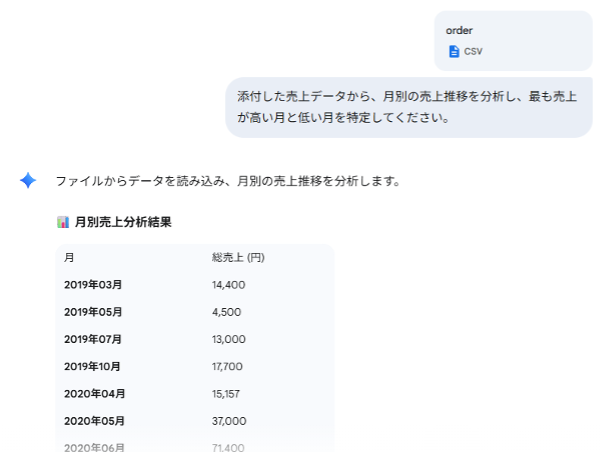Click the 15,157 sales value cell

point(226,394)
